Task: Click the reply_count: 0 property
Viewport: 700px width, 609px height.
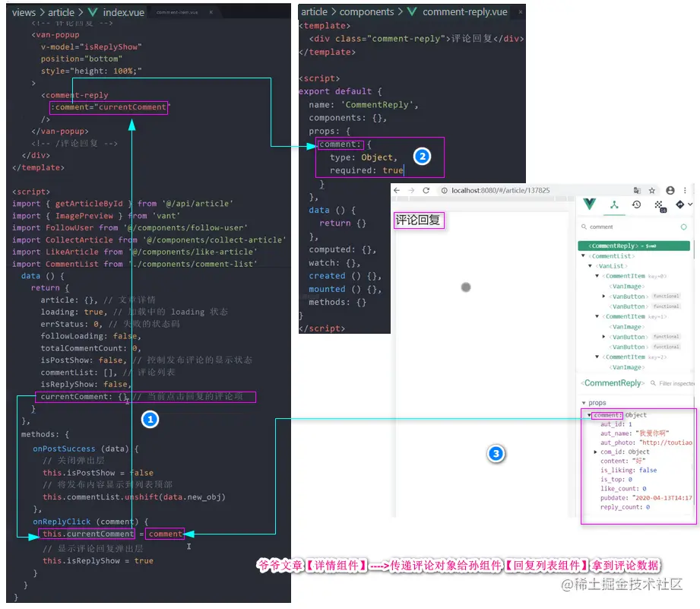Action: pos(625,507)
